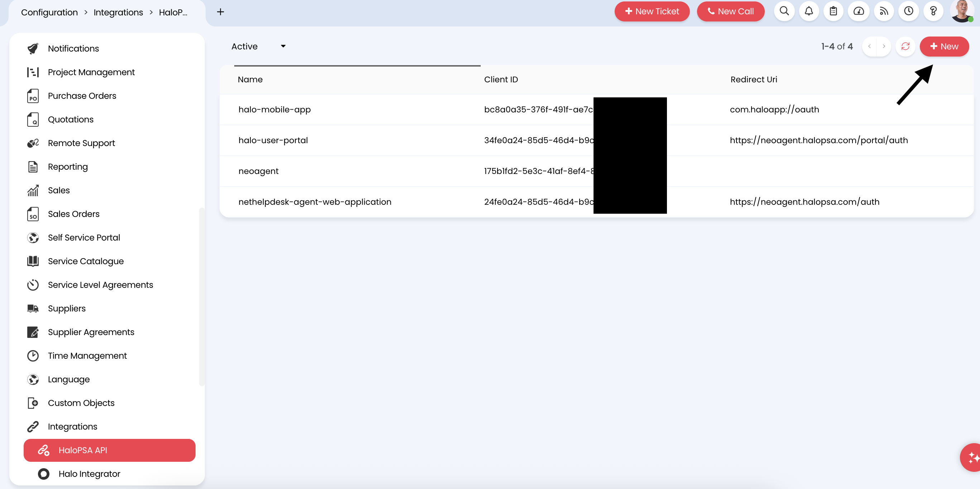The width and height of the screenshot is (980, 489).
Task: Click the search magnifier icon
Action: pos(784,11)
